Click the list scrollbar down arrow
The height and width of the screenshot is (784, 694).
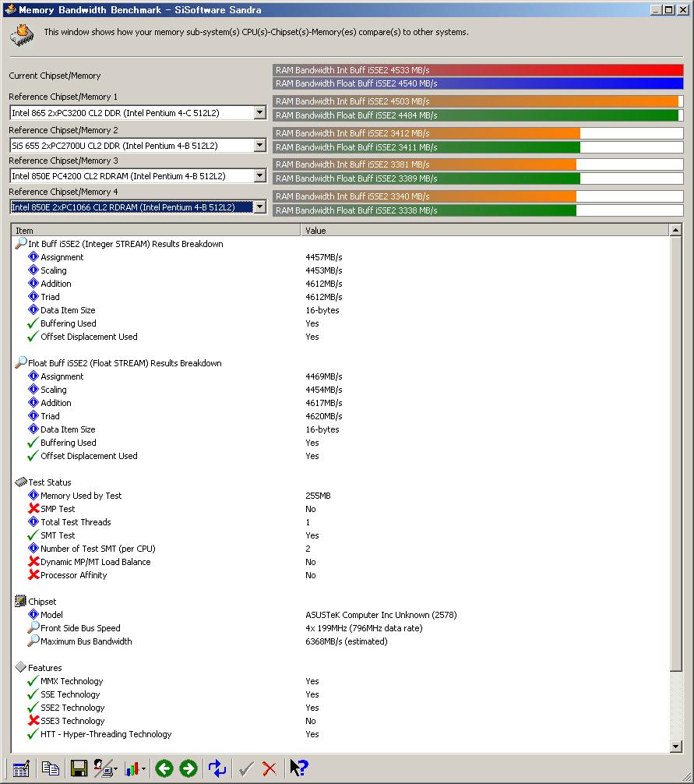pyautogui.click(x=675, y=747)
